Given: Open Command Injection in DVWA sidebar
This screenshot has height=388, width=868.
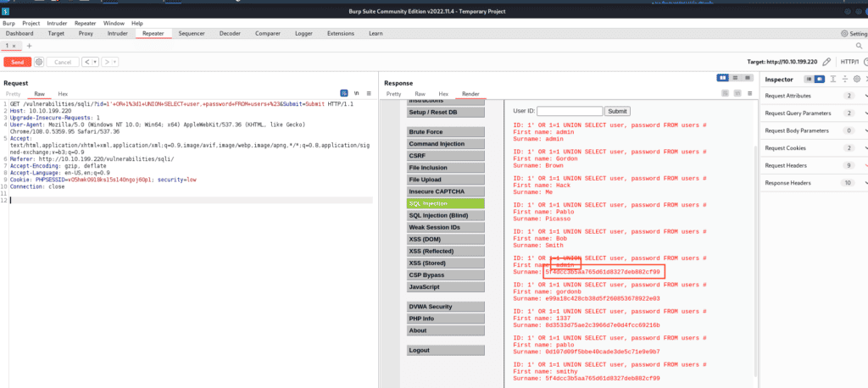Looking at the screenshot, I should click(446, 144).
